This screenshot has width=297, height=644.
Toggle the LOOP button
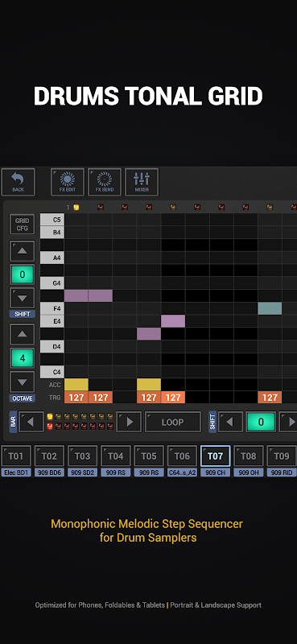(x=173, y=422)
